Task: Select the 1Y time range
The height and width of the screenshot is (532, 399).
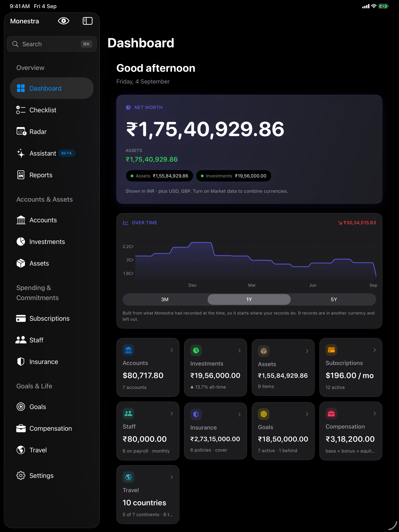Action: coord(249,299)
